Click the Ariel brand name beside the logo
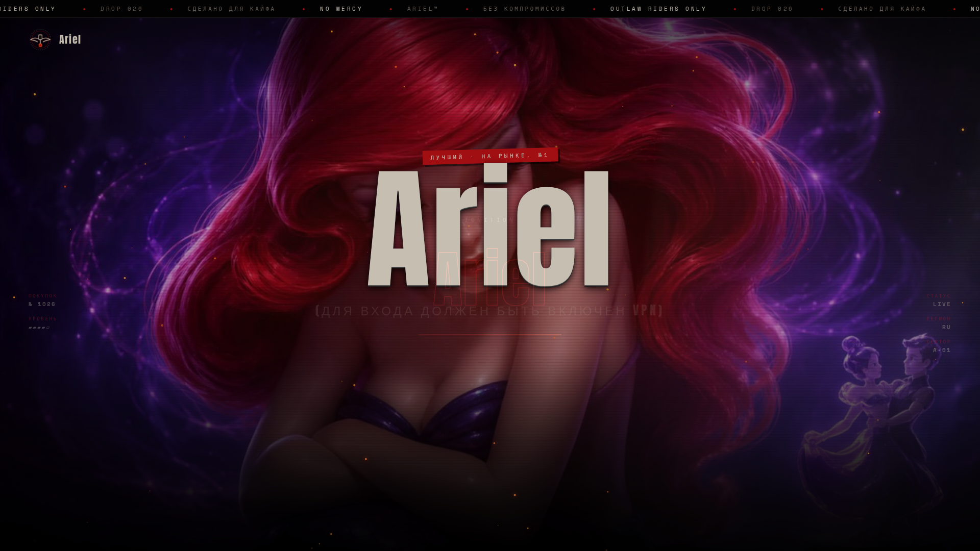980x551 pixels. (x=70, y=39)
